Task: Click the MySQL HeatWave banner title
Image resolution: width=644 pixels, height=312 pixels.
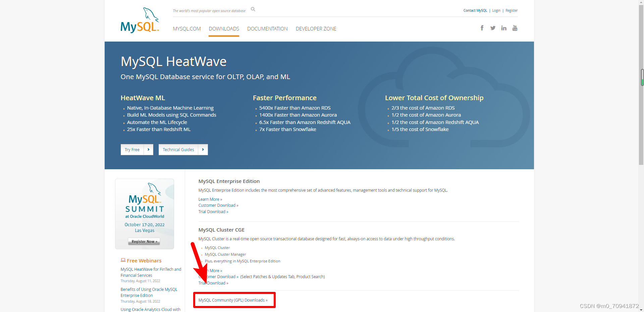Action: [x=174, y=62]
